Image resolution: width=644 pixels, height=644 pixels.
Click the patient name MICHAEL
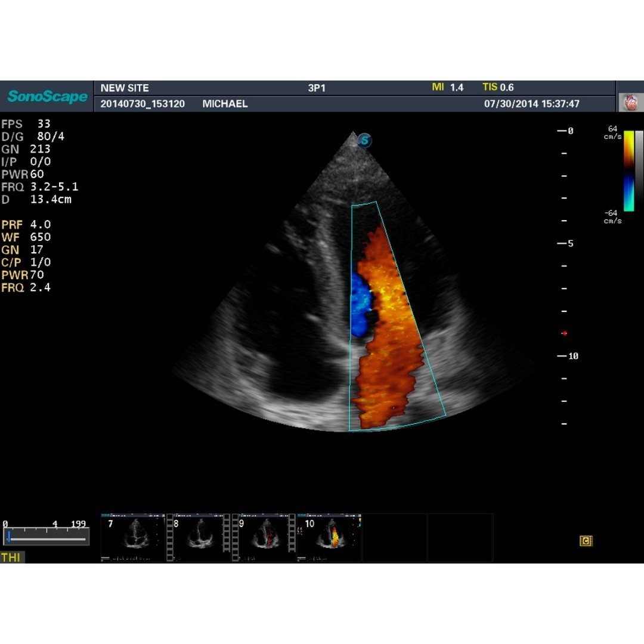[225, 104]
